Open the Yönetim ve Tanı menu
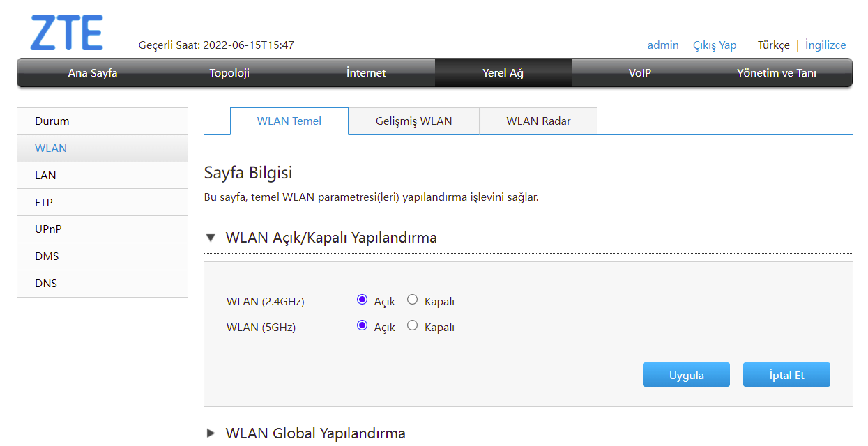The image size is (868, 446). coord(776,73)
